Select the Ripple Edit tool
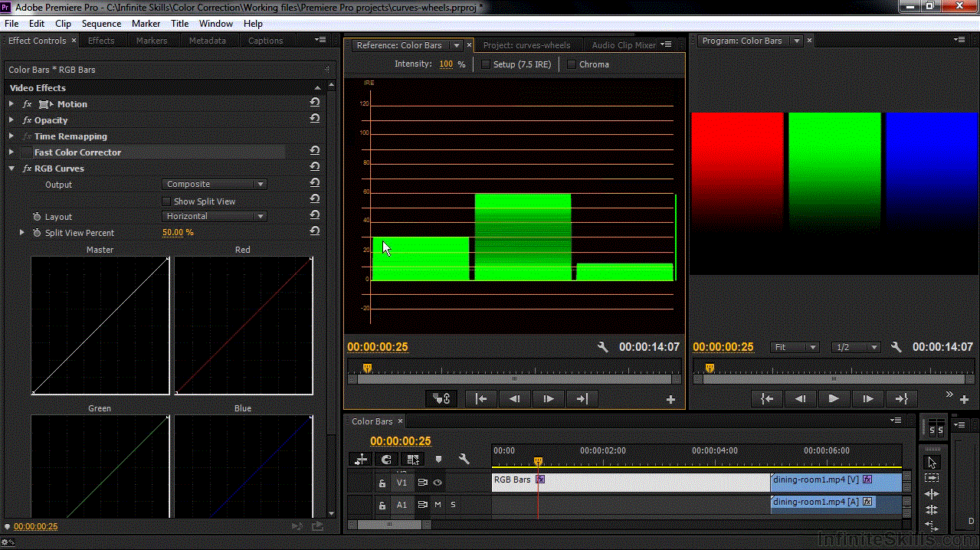980x550 pixels. tap(932, 494)
